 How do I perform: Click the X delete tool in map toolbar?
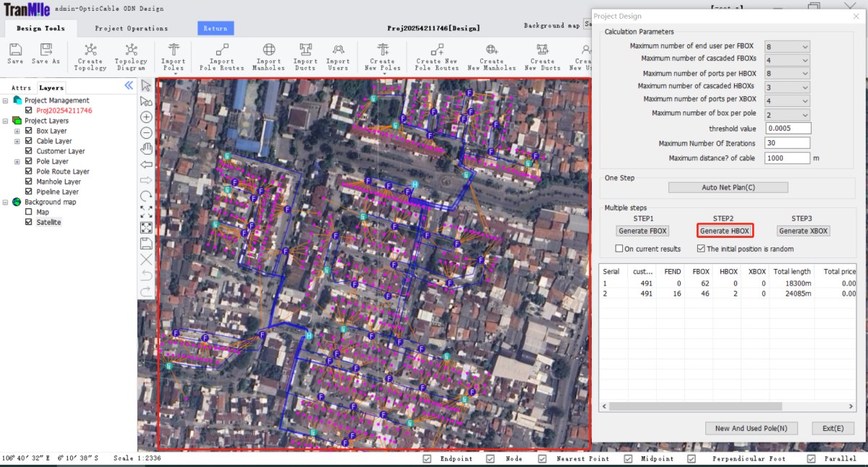click(146, 260)
